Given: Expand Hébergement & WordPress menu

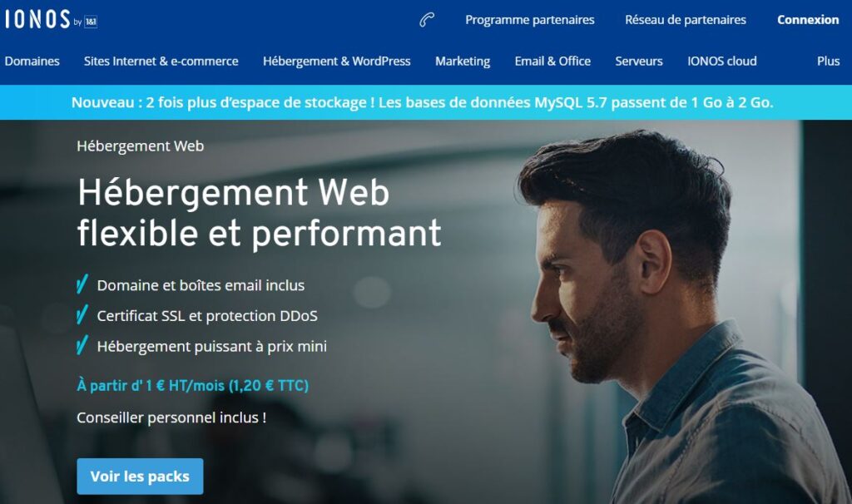Looking at the screenshot, I should [336, 62].
